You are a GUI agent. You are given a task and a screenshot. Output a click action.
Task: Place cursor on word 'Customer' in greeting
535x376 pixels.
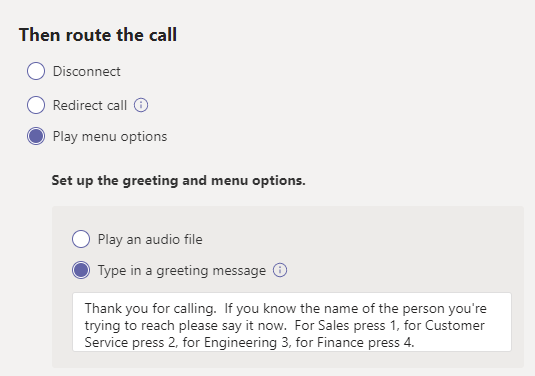click(454, 326)
